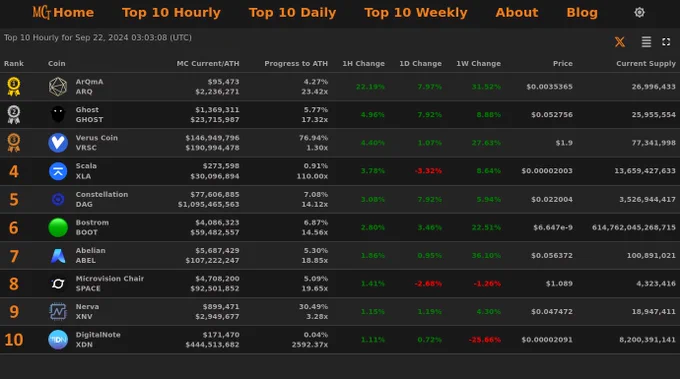
Task: Click Scala progress 110.00x value
Action: tap(312, 176)
